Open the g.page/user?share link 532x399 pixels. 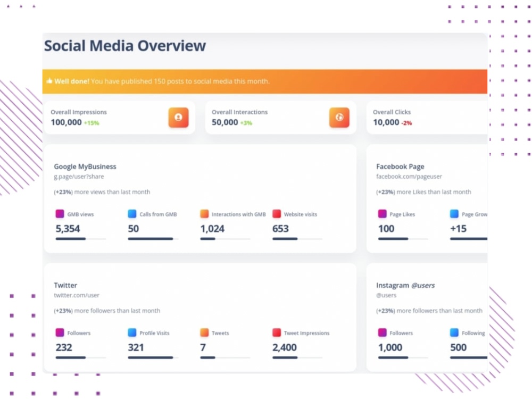coord(79,177)
